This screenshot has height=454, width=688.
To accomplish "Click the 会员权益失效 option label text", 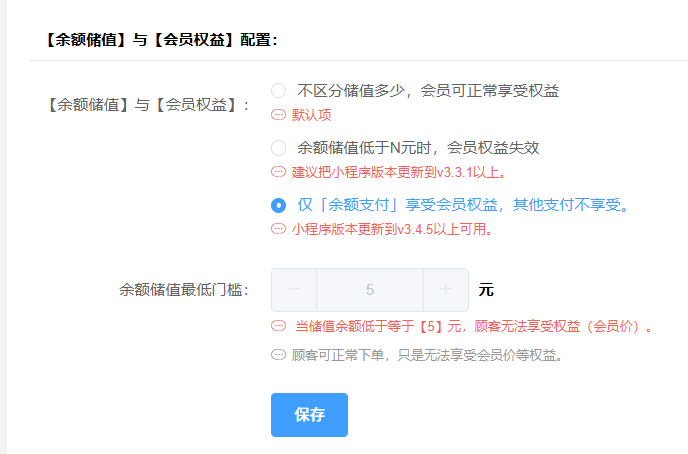I will [x=493, y=148].
